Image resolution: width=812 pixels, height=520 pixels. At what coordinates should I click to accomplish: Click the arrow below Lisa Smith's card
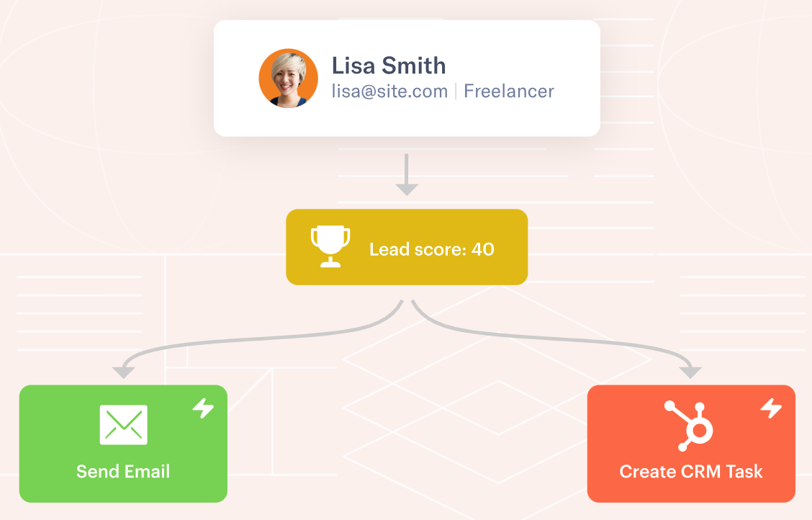(x=407, y=174)
